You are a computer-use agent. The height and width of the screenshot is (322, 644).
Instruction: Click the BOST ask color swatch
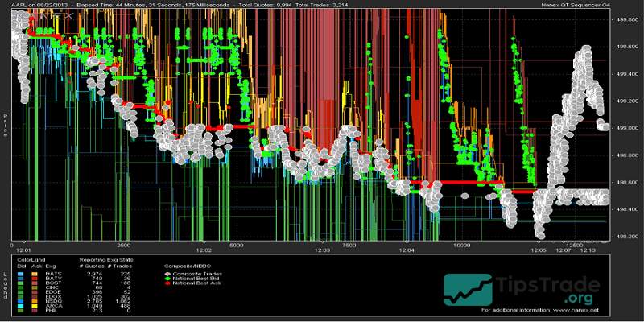point(33,283)
